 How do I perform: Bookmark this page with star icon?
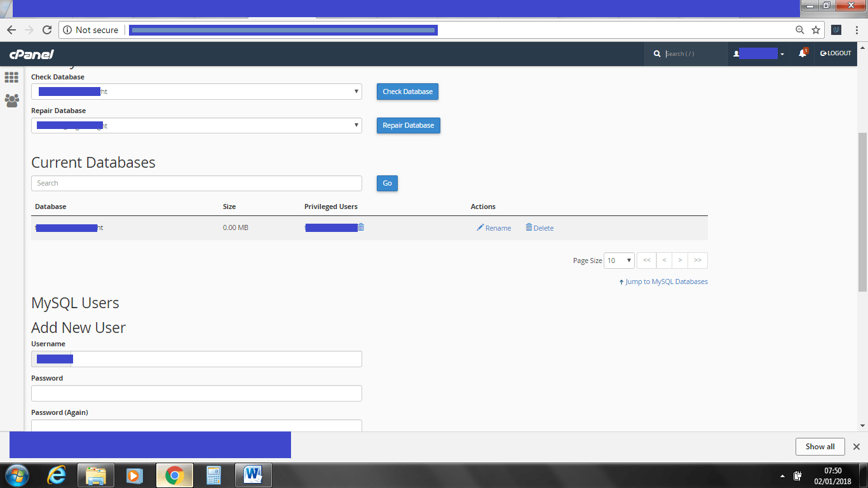coord(816,30)
